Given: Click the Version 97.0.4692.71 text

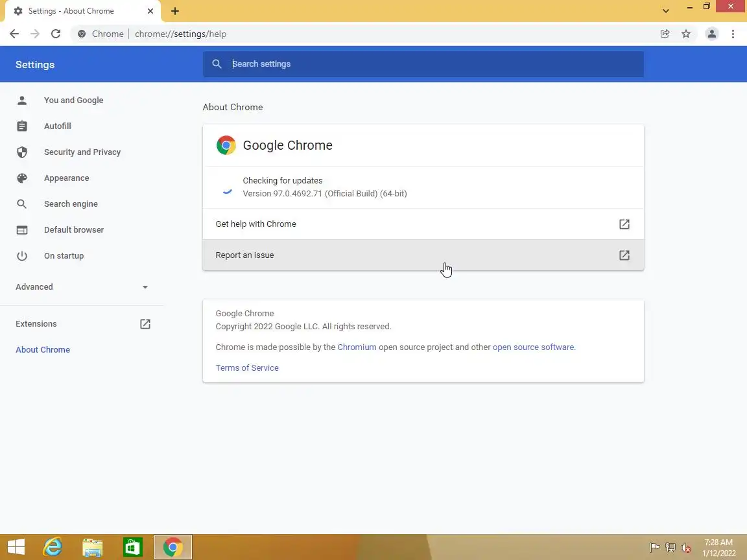Looking at the screenshot, I should [325, 193].
